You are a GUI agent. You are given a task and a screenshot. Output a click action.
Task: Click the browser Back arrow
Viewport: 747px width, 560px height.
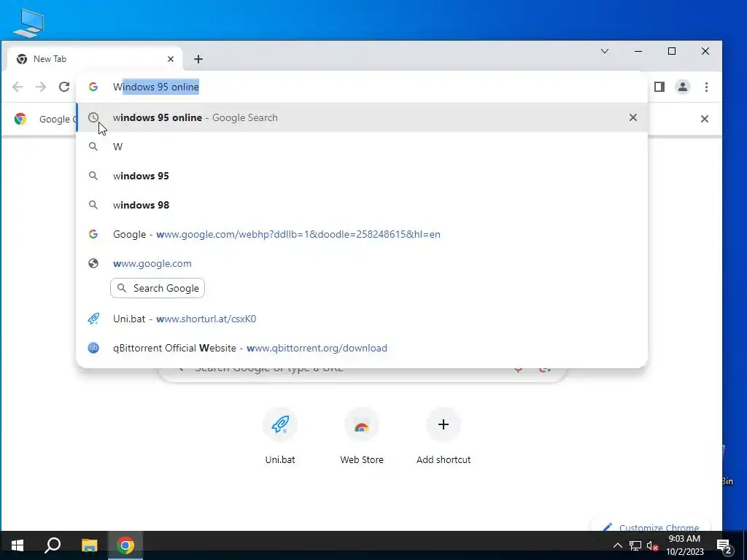click(18, 87)
